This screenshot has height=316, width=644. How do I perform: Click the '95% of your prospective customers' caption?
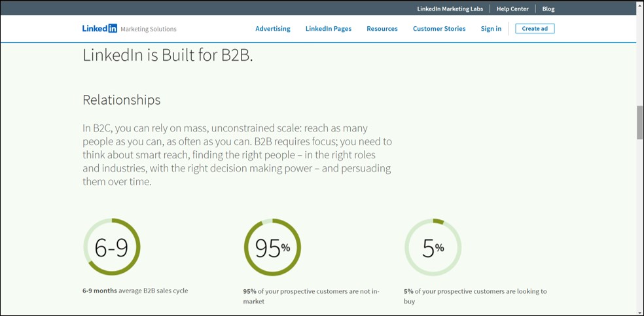(x=312, y=296)
